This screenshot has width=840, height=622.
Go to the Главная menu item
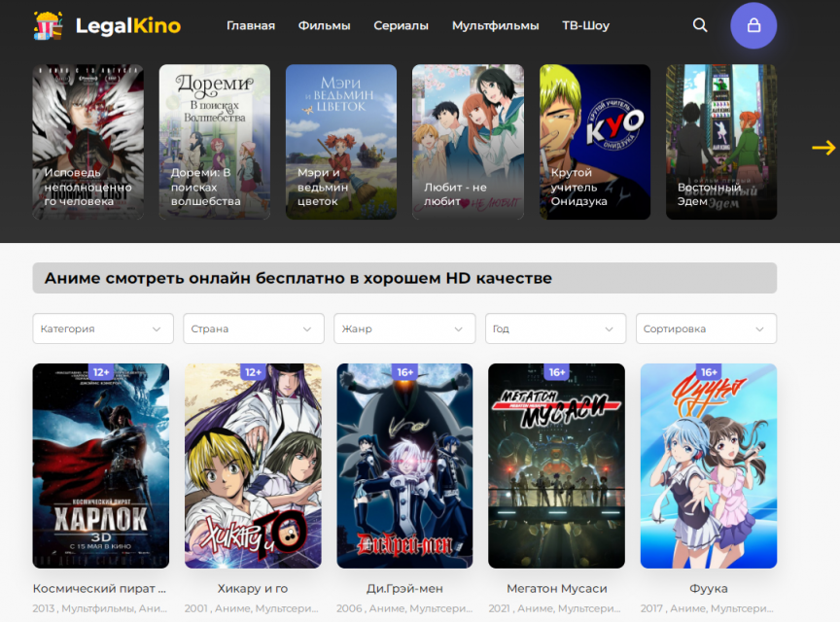[x=251, y=25]
